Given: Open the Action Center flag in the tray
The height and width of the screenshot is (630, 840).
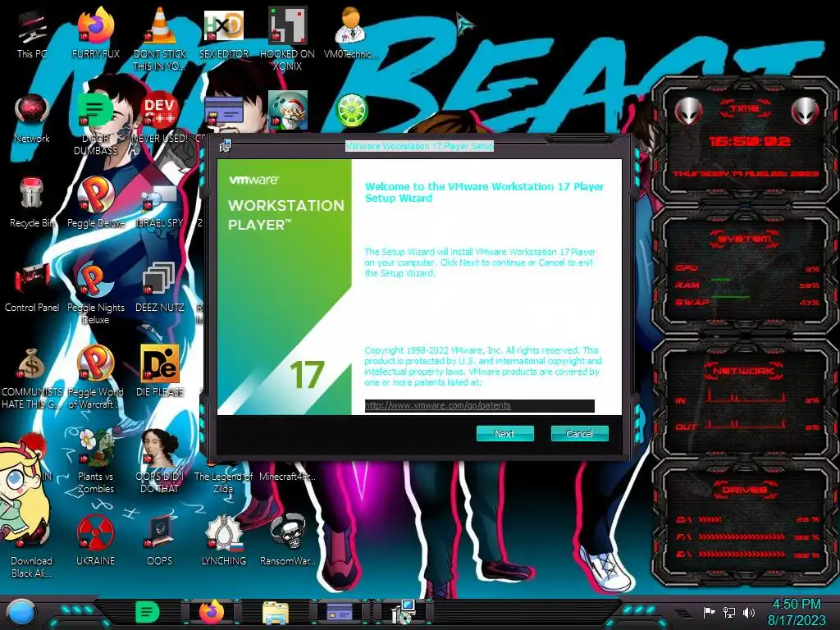Looking at the screenshot, I should (x=709, y=612).
